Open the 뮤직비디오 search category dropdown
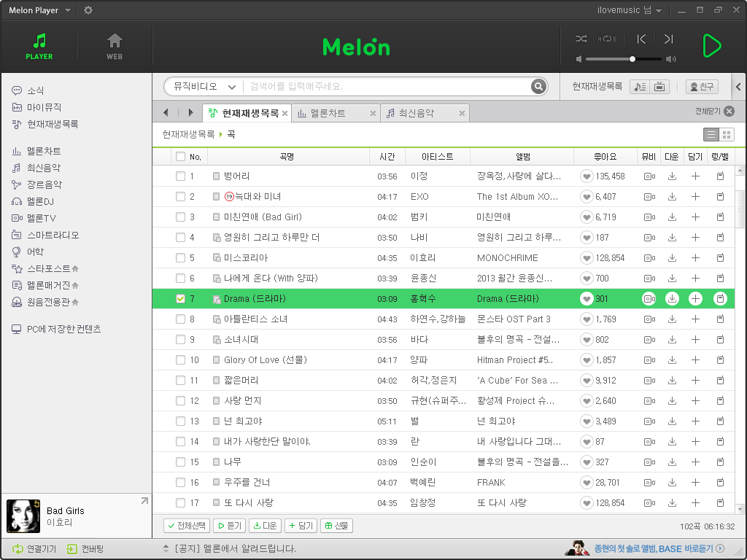 (204, 87)
